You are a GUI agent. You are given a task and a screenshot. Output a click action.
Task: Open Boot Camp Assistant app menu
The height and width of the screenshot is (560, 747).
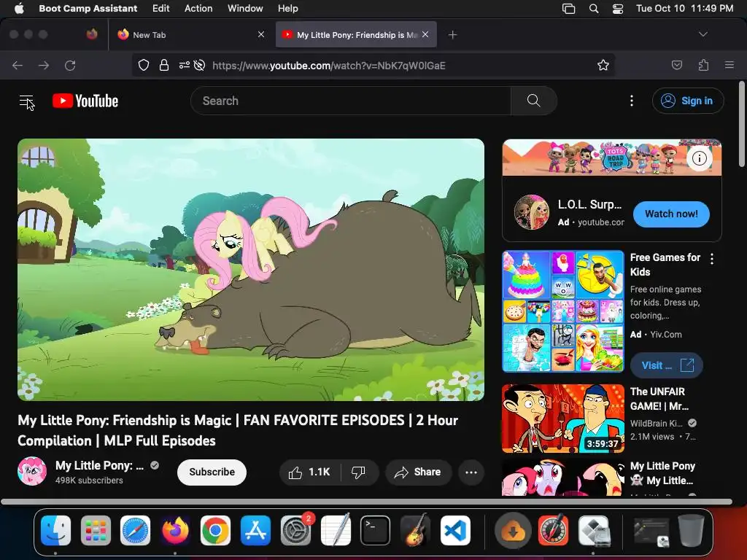click(x=88, y=9)
